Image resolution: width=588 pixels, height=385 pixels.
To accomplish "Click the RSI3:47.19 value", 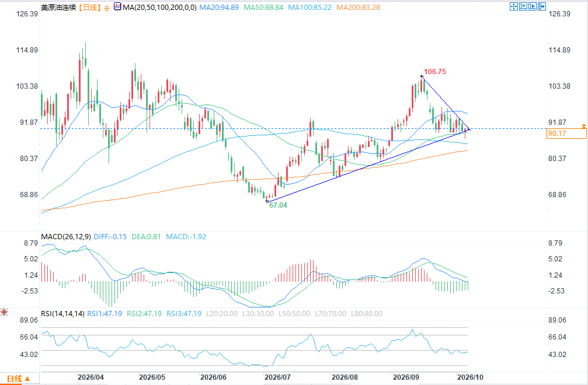I will click(x=184, y=314).
